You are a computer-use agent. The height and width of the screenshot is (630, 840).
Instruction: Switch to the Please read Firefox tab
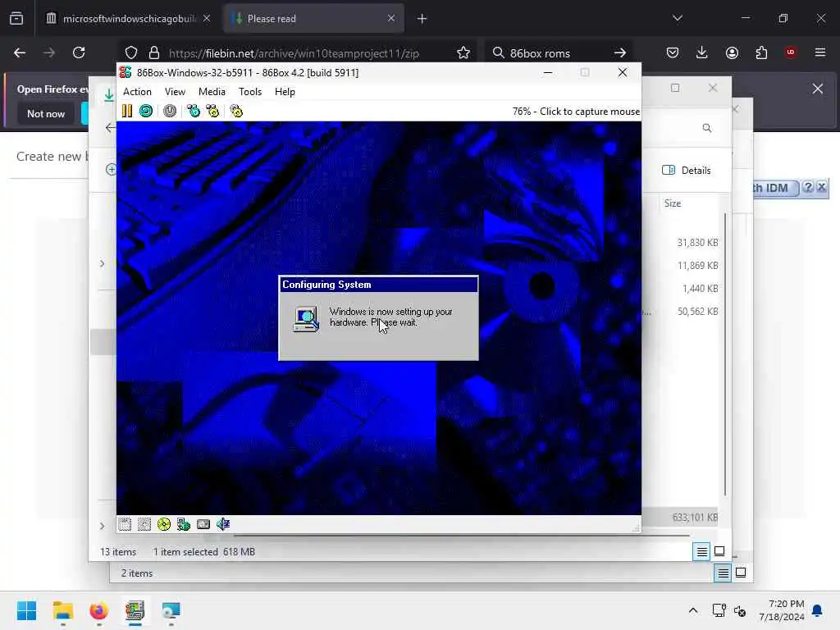(313, 19)
